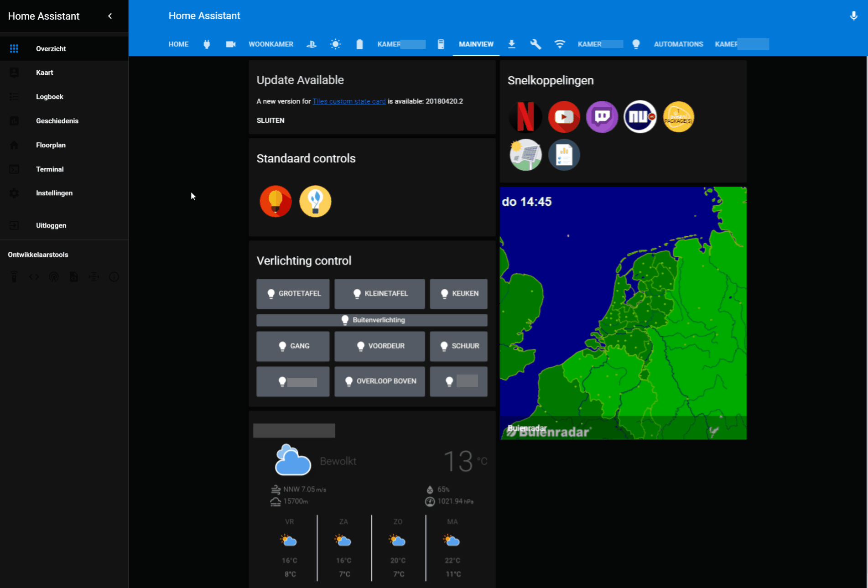
Task: Open the developer tool icon with horizontal lines and arrows
Action: point(94,277)
